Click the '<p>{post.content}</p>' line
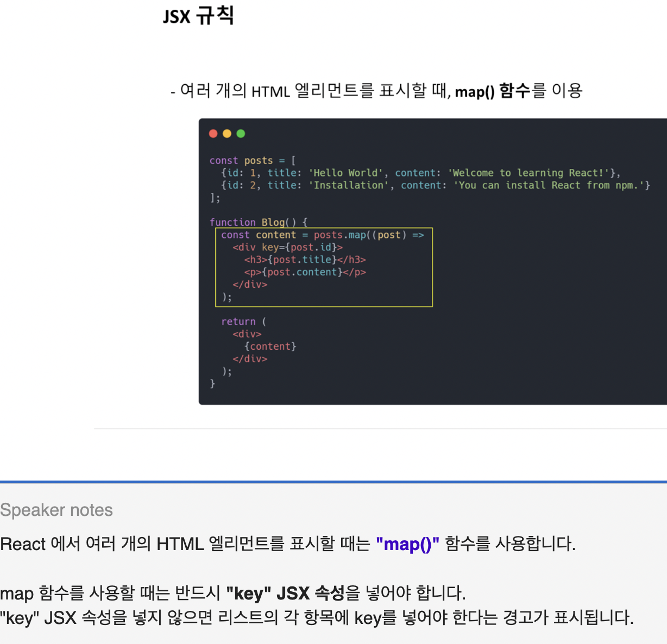 pyautogui.click(x=305, y=272)
